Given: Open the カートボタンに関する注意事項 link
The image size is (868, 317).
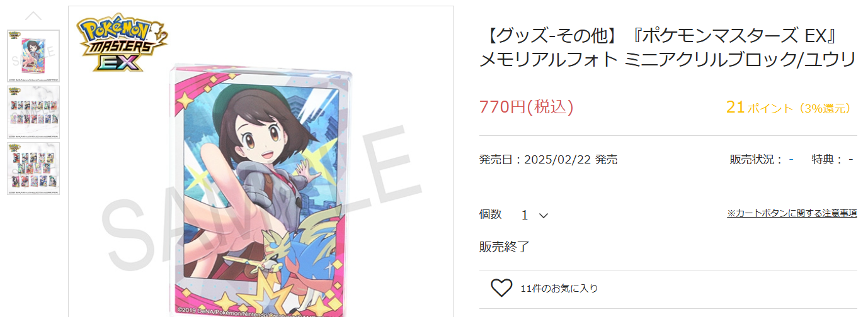Looking at the screenshot, I should (x=792, y=213).
